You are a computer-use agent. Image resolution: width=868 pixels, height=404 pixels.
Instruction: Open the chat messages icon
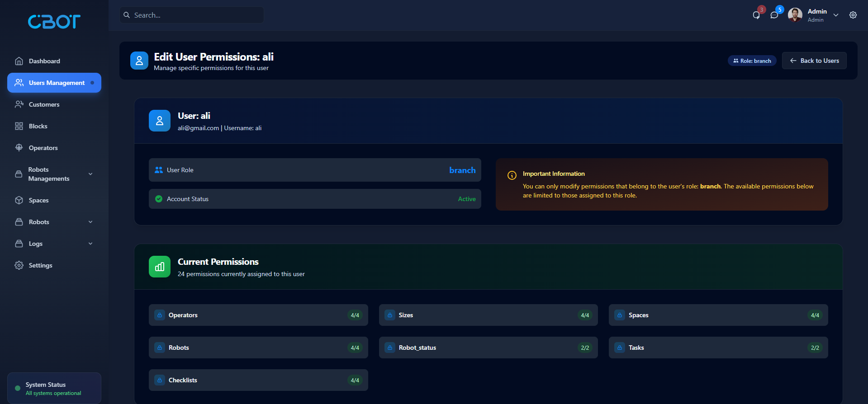774,15
